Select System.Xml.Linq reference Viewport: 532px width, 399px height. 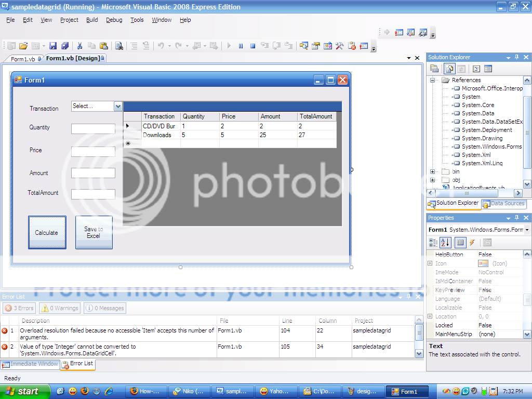(x=482, y=163)
